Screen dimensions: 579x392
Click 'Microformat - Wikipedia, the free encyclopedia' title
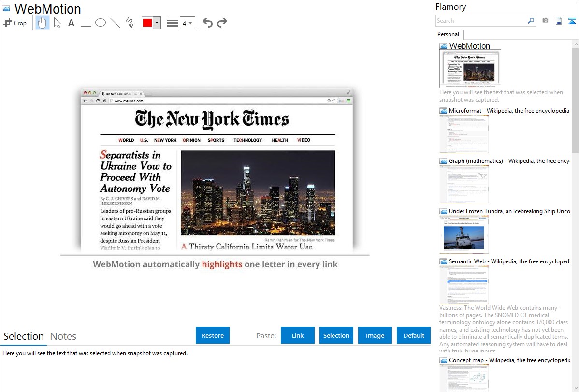[x=509, y=111]
